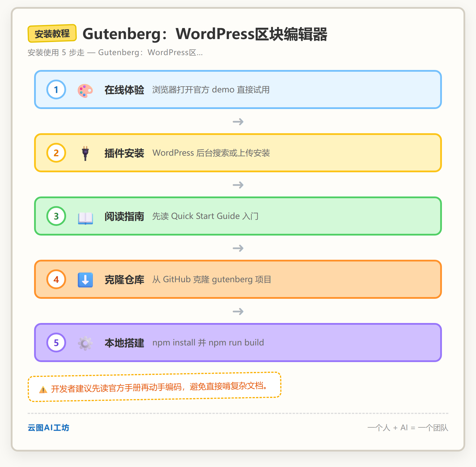The width and height of the screenshot is (476, 467).
Task: Click the main heading Gutenberg：WordPress区块编辑器
Action: [x=205, y=34]
